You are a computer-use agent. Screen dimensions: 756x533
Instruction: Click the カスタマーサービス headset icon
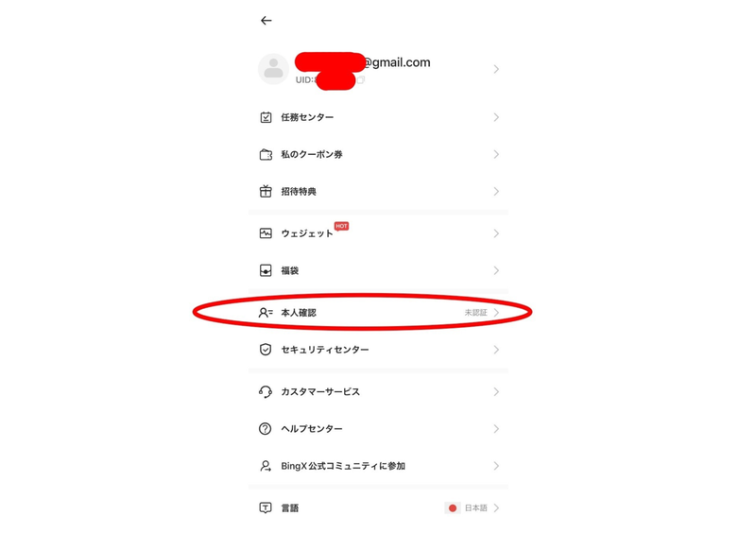coord(266,391)
